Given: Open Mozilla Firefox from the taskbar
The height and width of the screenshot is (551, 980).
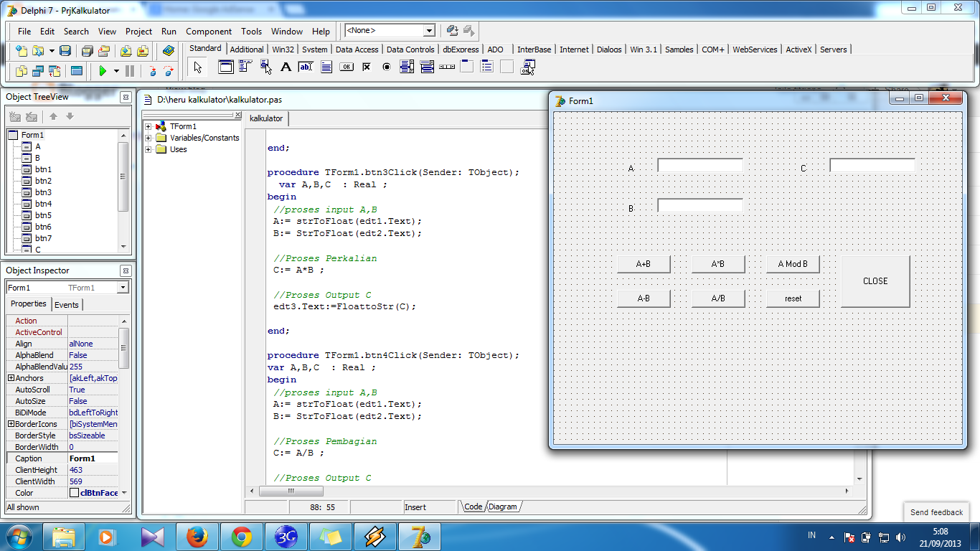Looking at the screenshot, I should pyautogui.click(x=197, y=537).
